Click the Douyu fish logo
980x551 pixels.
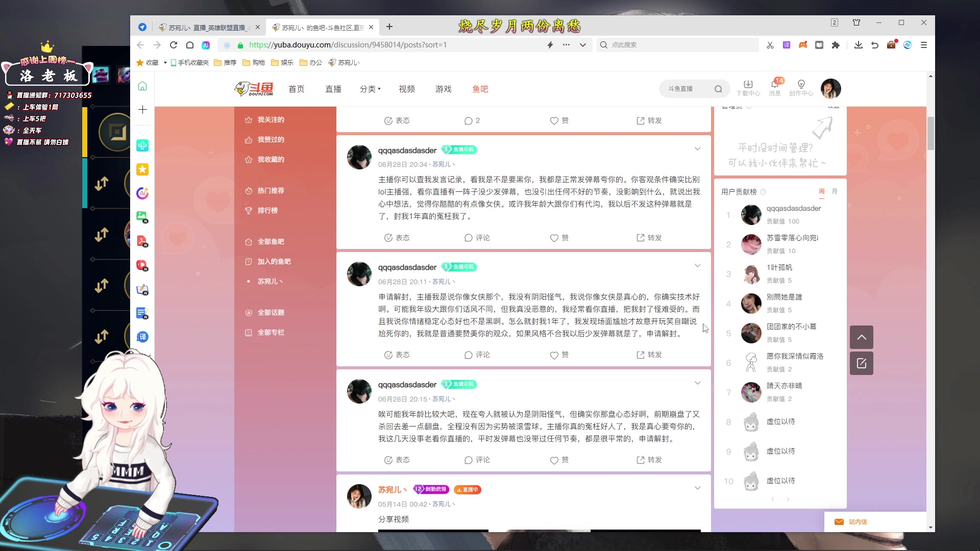255,88
